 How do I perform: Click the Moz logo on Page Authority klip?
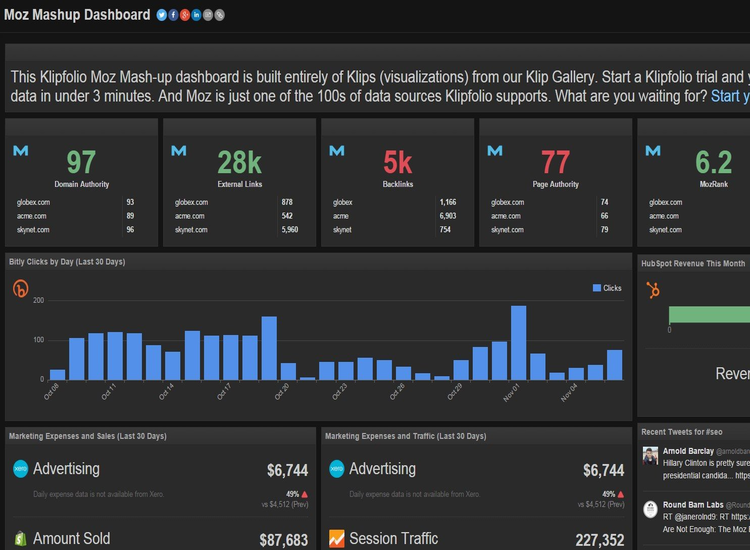tap(495, 151)
